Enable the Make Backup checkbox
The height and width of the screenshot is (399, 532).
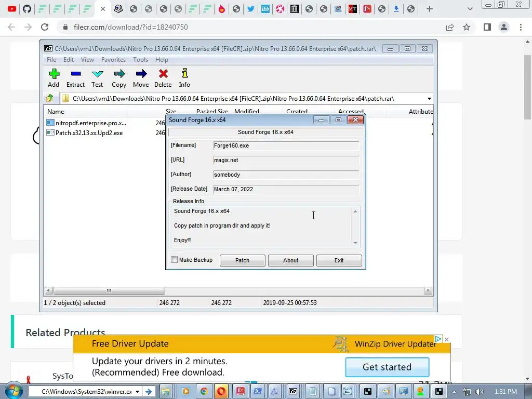point(175,260)
